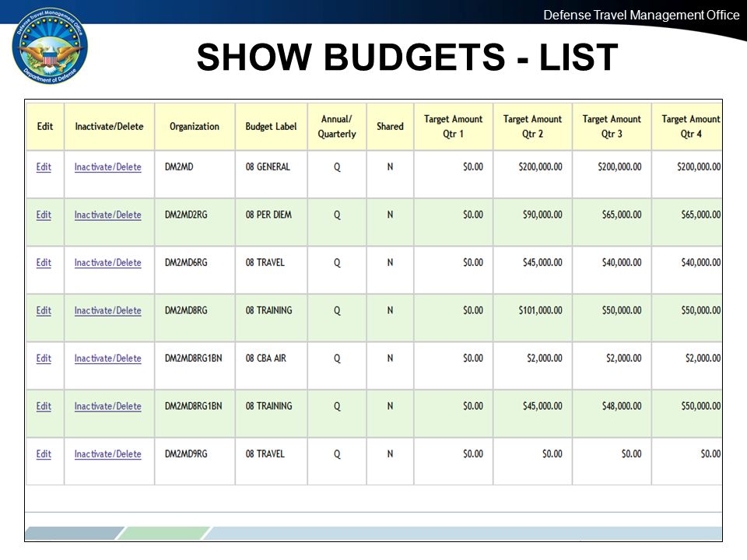This screenshot has width=747, height=560.
Task: Click Inactivate/Delete for DM2MD 08 GENERAL
Action: 107,167
